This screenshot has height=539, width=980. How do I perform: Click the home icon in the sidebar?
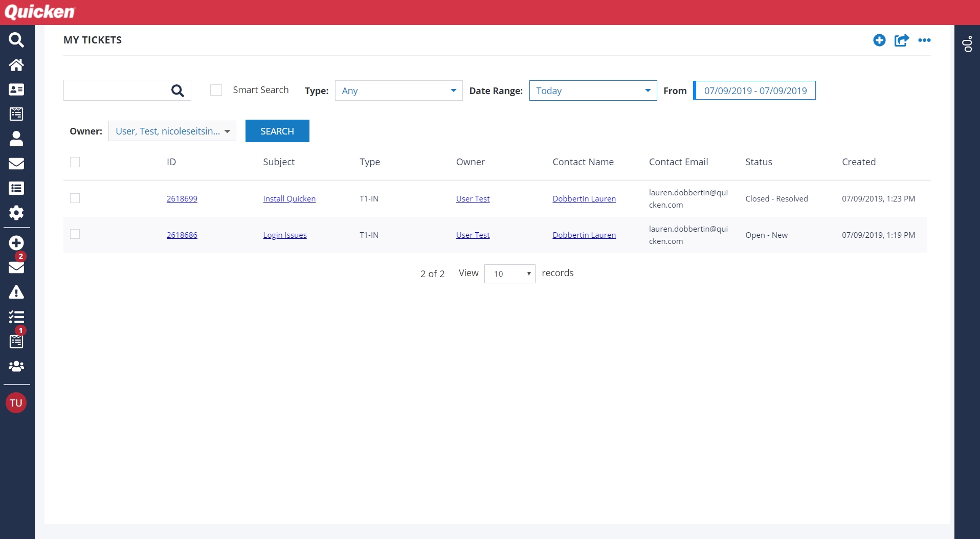click(16, 65)
